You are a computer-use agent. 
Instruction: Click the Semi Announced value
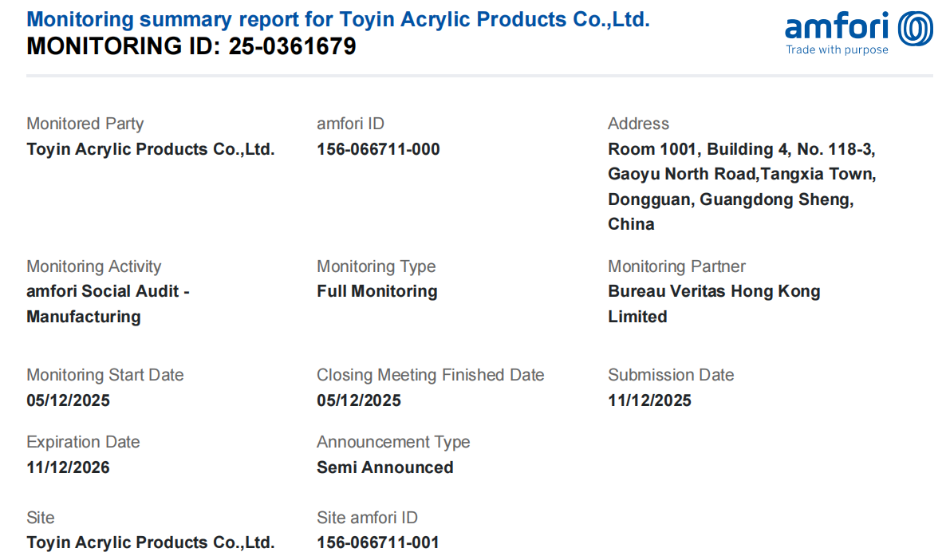[x=384, y=467]
